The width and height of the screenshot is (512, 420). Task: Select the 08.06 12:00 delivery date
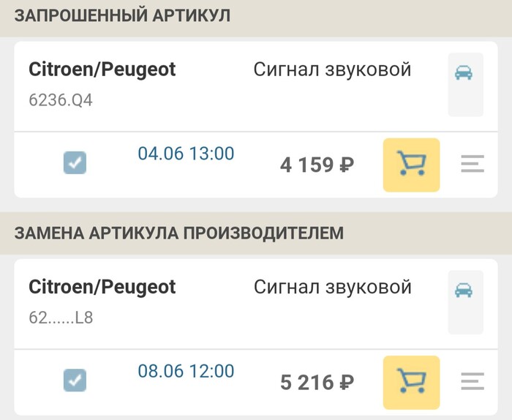[x=186, y=371]
